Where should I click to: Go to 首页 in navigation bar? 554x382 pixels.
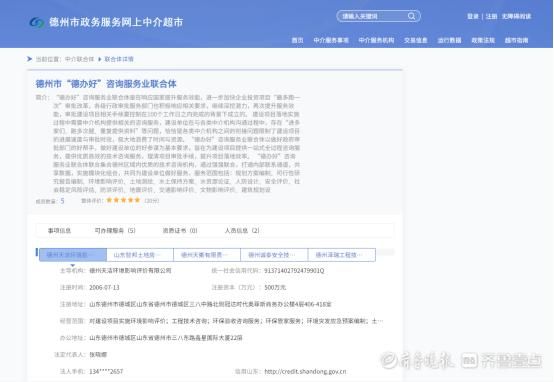tap(297, 40)
